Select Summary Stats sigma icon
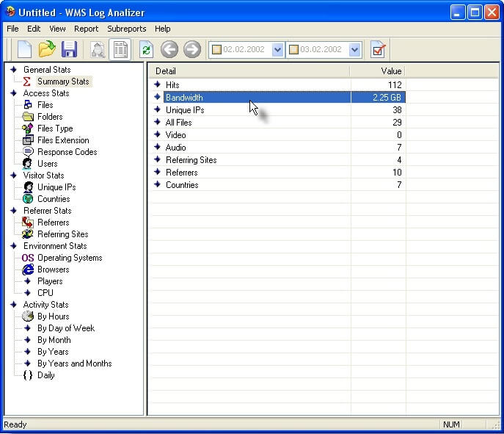This screenshot has width=504, height=434. point(27,82)
